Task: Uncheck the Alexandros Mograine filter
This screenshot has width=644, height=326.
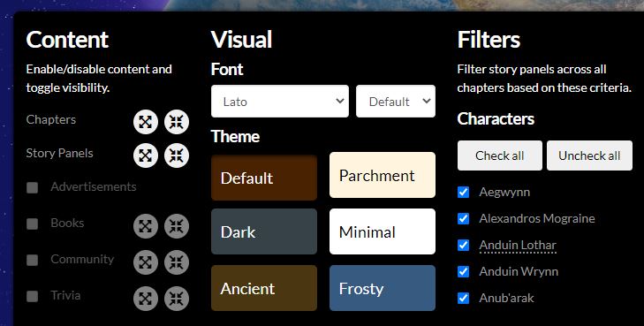Action: point(463,218)
